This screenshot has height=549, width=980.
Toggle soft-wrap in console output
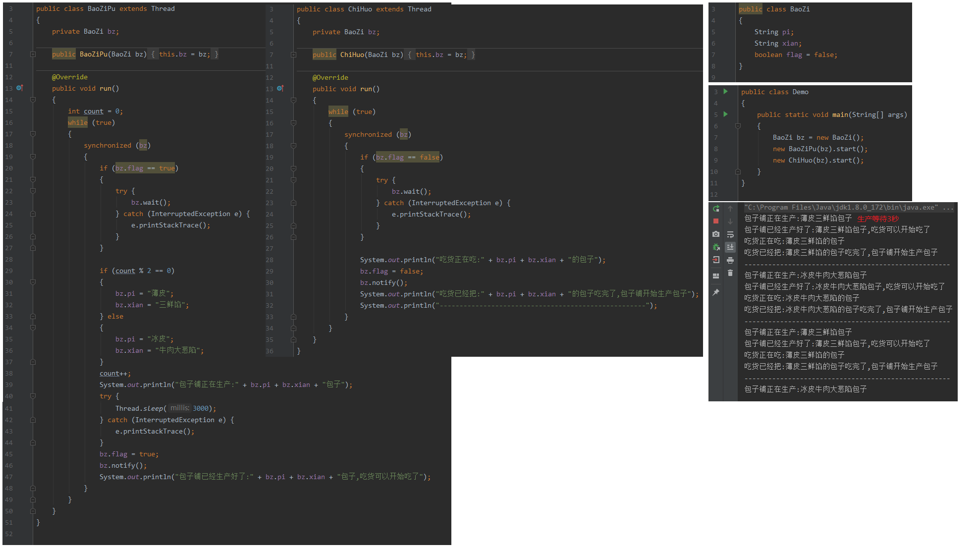click(730, 234)
